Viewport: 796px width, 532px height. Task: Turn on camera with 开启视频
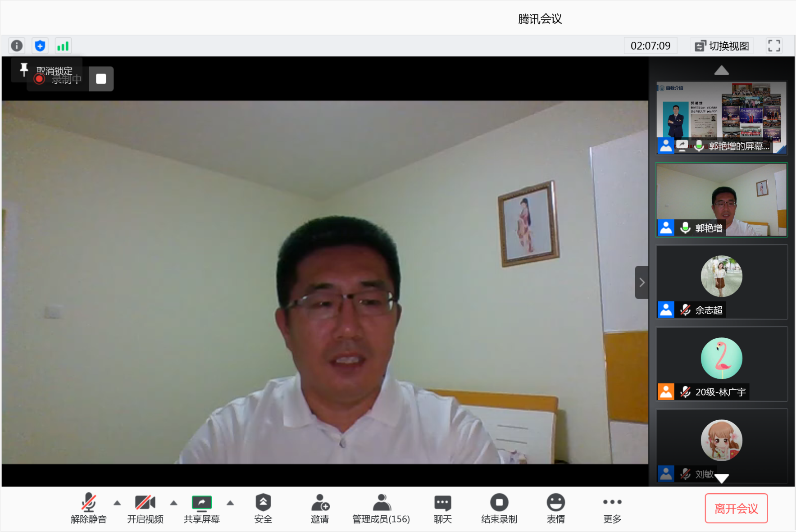pos(145,509)
